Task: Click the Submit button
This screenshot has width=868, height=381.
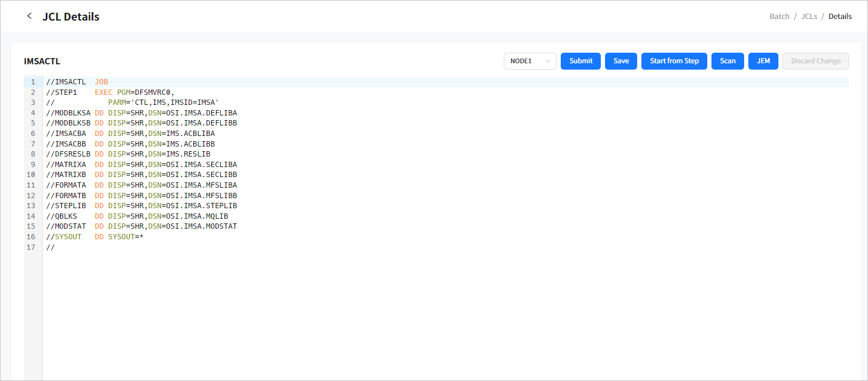Action: coord(580,61)
